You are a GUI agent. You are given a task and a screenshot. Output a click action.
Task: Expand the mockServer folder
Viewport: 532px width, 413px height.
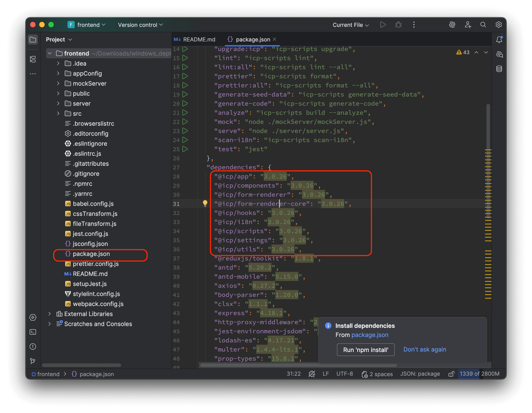58,84
